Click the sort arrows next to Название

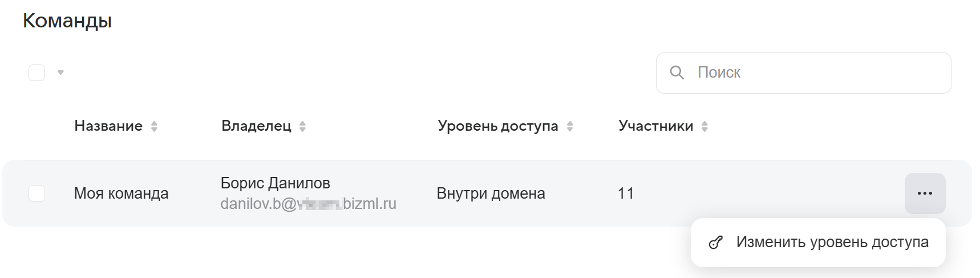coord(154,126)
